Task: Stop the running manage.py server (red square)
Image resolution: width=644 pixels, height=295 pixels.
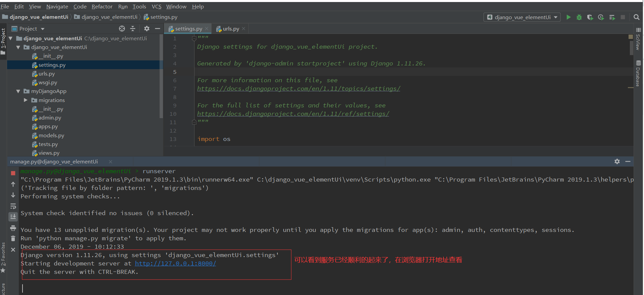Action: tap(13, 173)
